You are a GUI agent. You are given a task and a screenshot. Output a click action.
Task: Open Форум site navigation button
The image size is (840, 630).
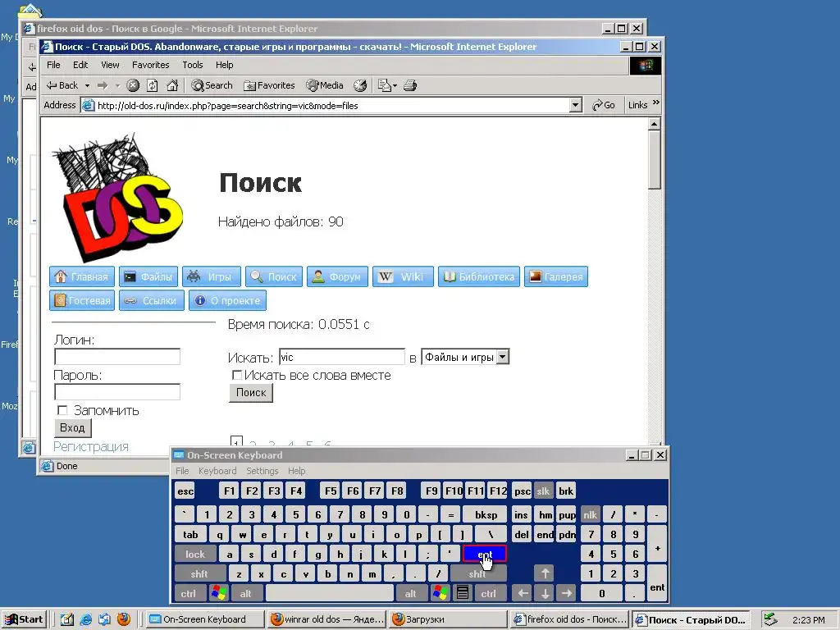(x=337, y=277)
